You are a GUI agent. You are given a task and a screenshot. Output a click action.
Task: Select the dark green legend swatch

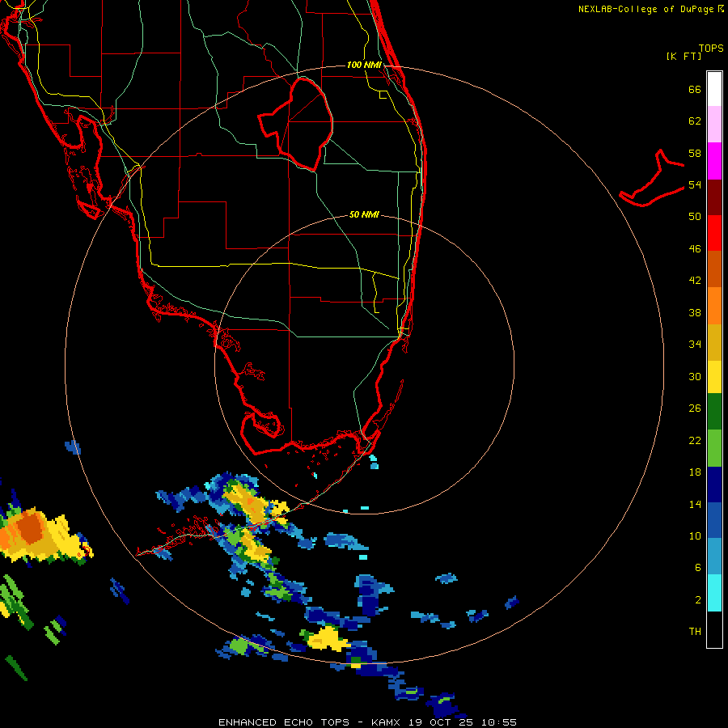coord(714,412)
